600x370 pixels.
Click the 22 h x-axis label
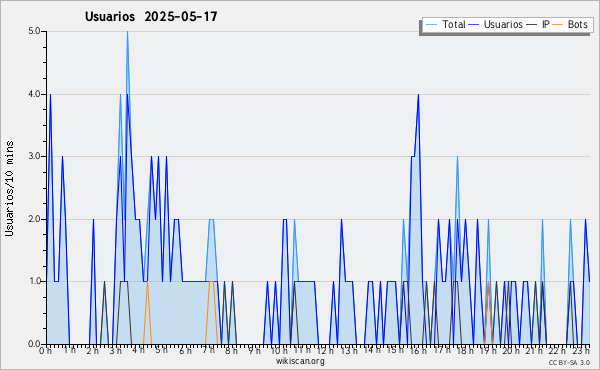pyautogui.click(x=557, y=351)
